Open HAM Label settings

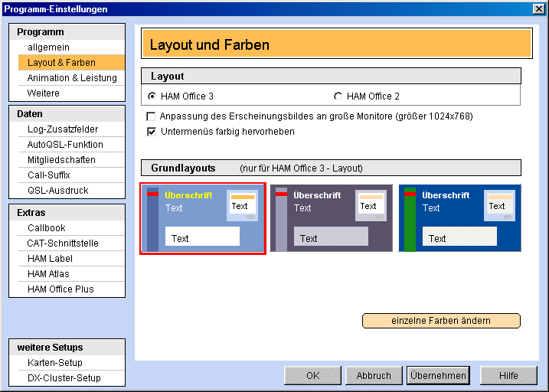(71, 259)
